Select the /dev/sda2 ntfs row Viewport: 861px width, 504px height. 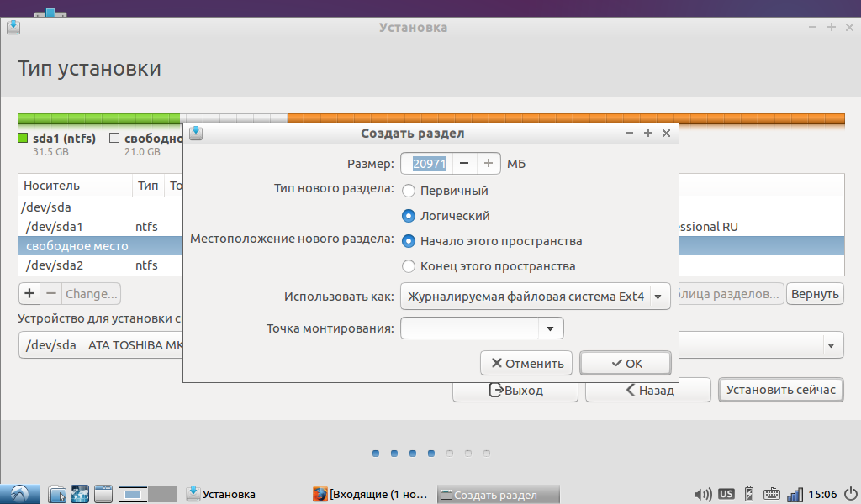click(430, 265)
